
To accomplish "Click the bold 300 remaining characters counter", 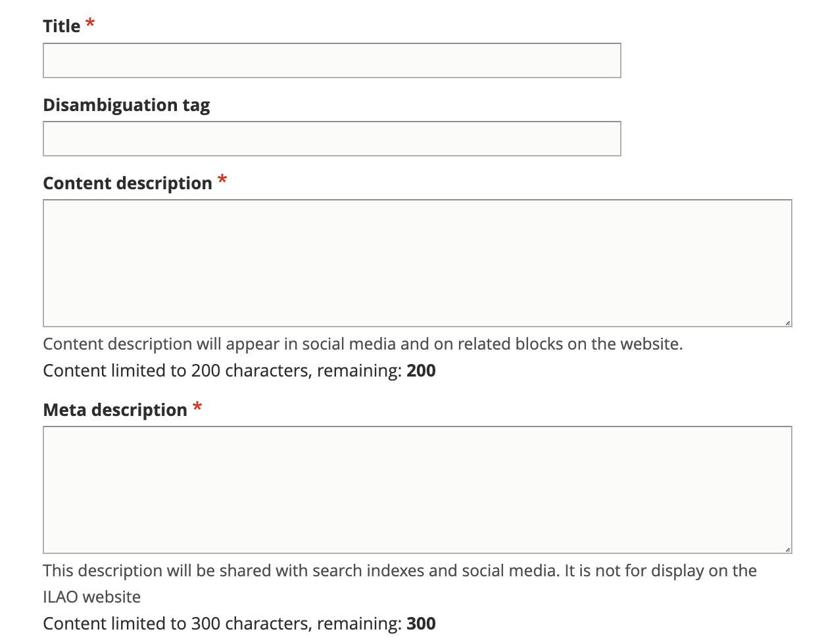I will 421,624.
